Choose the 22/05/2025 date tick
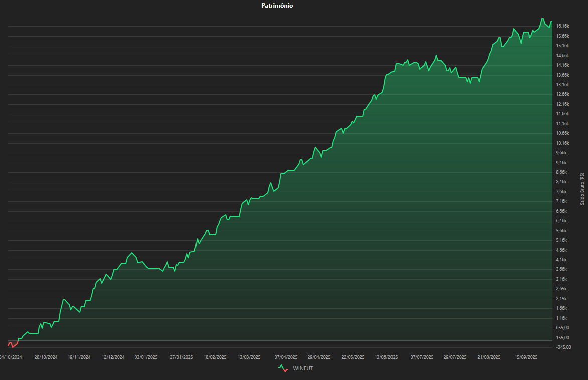588x380 pixels. pos(353,357)
